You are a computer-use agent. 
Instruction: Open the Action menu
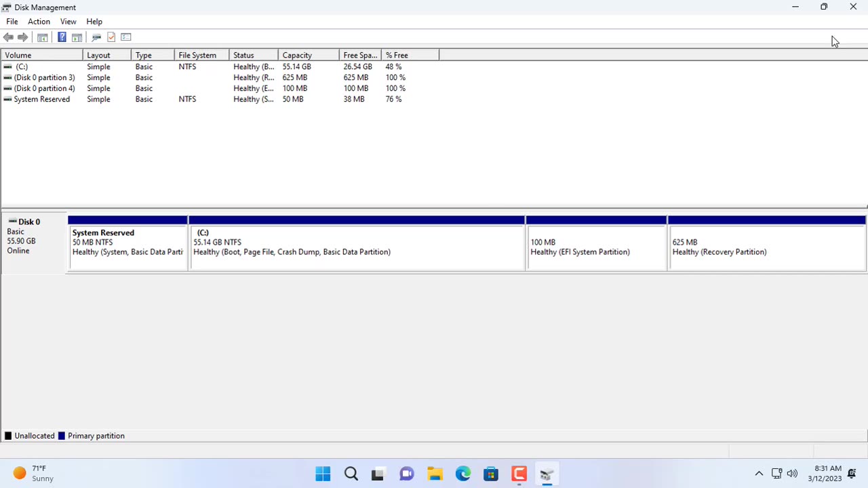point(39,22)
